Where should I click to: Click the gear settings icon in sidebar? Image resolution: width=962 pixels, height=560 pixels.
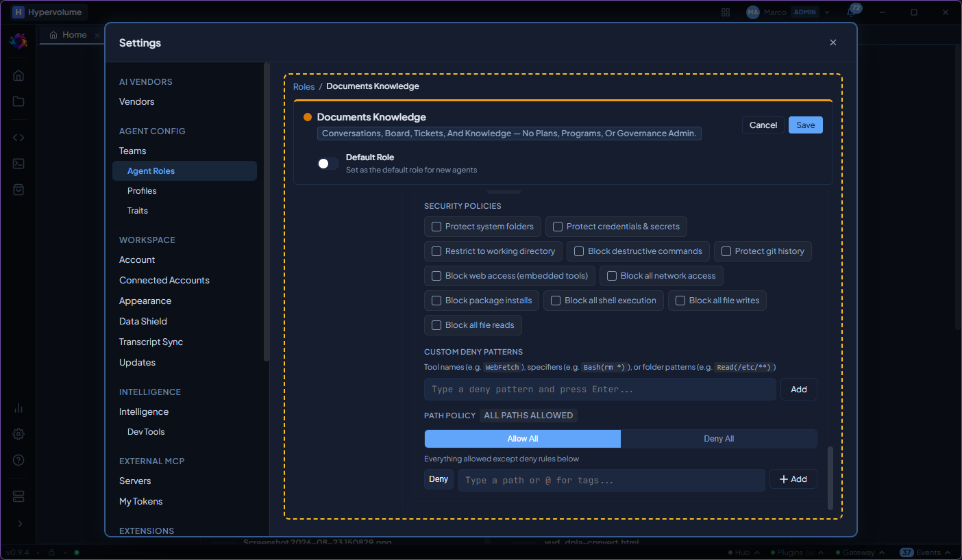pos(18,434)
